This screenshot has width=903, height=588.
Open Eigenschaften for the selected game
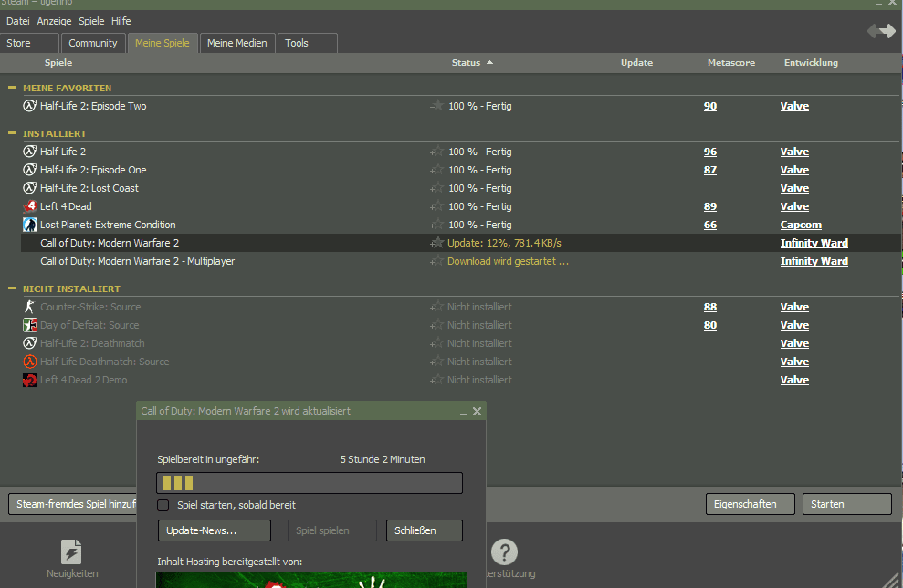[x=750, y=504]
